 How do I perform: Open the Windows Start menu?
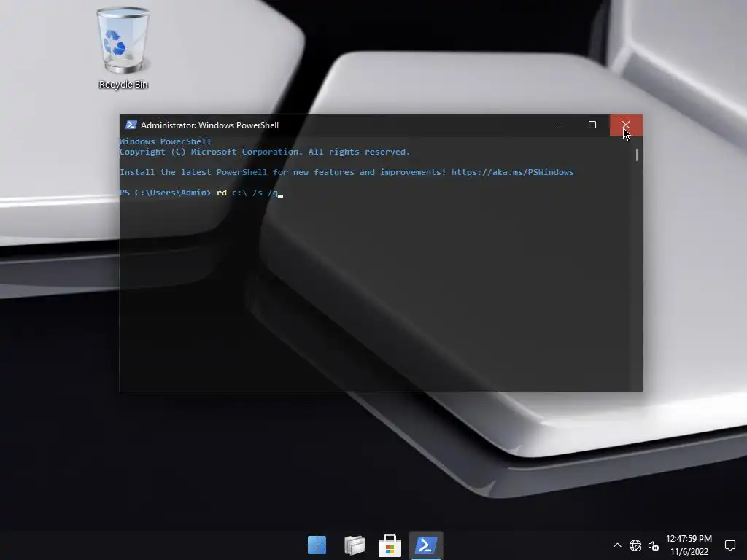(x=317, y=545)
